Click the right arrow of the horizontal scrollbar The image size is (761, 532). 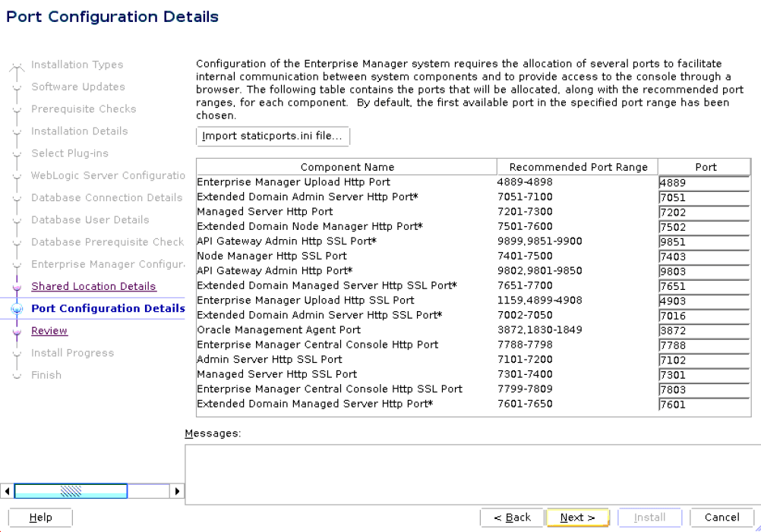pos(178,491)
